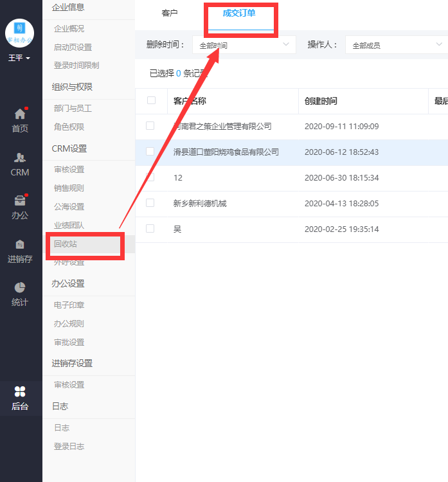Click the date 2020-04-13 18:28:05
This screenshot has width=448, height=482.
(x=341, y=204)
